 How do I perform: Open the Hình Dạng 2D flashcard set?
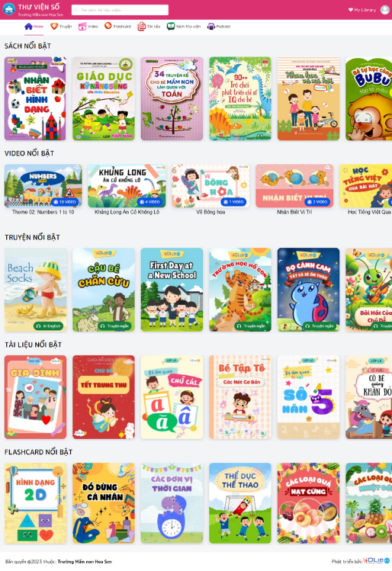coord(35,503)
